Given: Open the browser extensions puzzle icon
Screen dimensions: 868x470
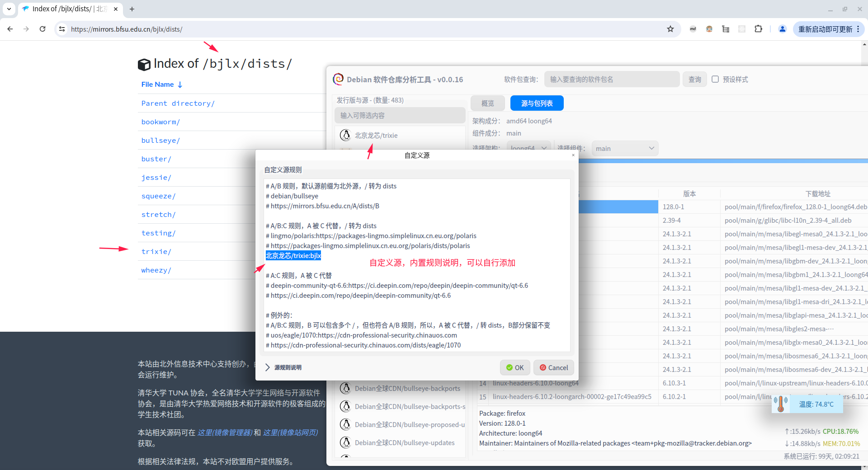Looking at the screenshot, I should tap(759, 29).
